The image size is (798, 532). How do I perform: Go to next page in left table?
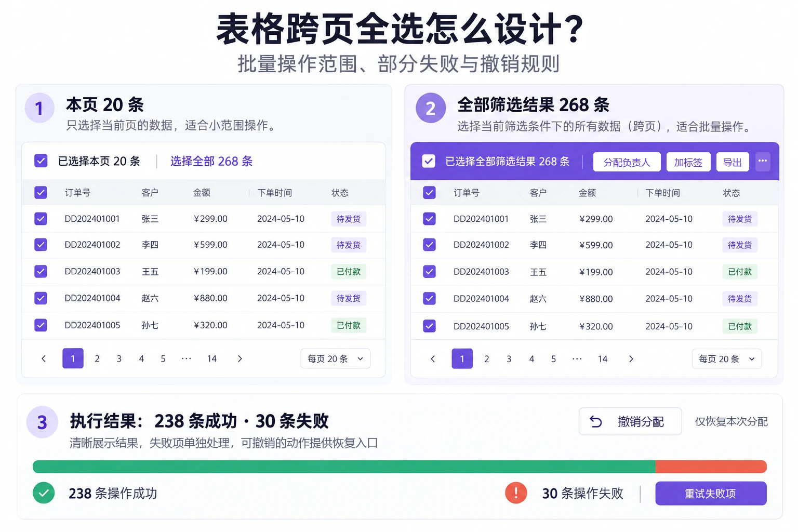(x=240, y=358)
